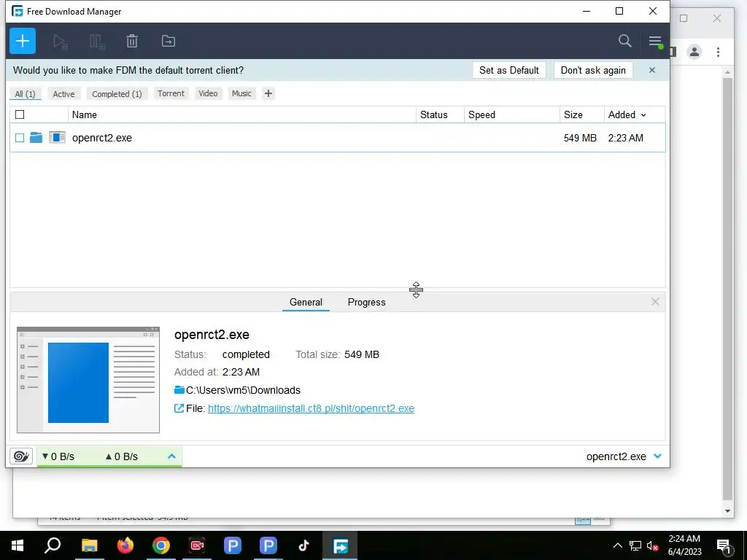Open folder icon in openrct2.exe row
Image resolution: width=747 pixels, height=560 pixels.
pyautogui.click(x=36, y=138)
